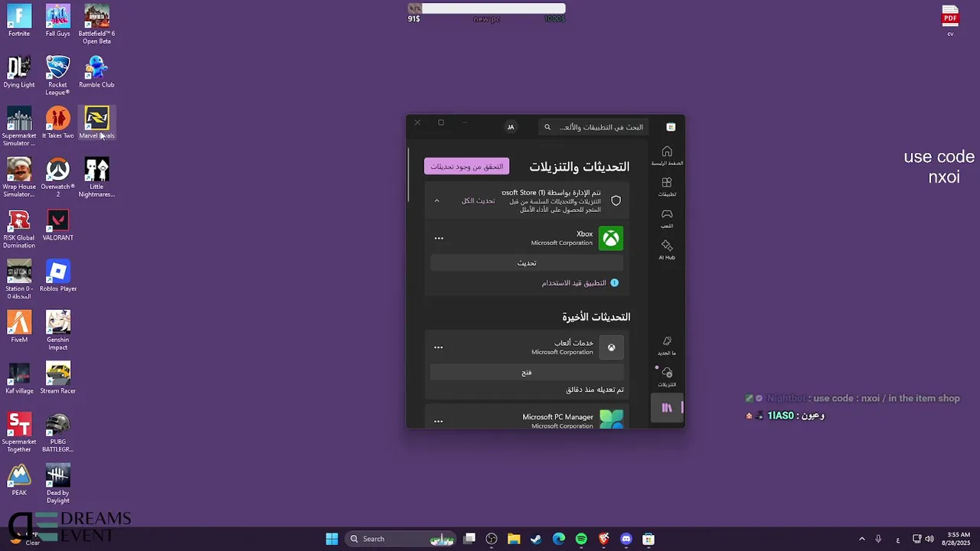Select the Supermarket Together desktop icon
Image resolution: width=980 pixels, height=551 pixels.
pyautogui.click(x=19, y=432)
